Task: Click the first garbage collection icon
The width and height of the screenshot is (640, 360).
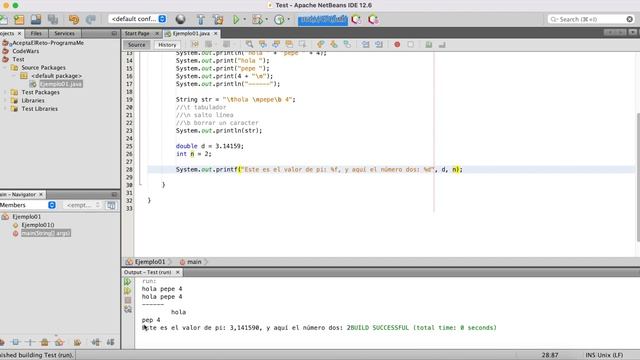Action: (x=356, y=19)
